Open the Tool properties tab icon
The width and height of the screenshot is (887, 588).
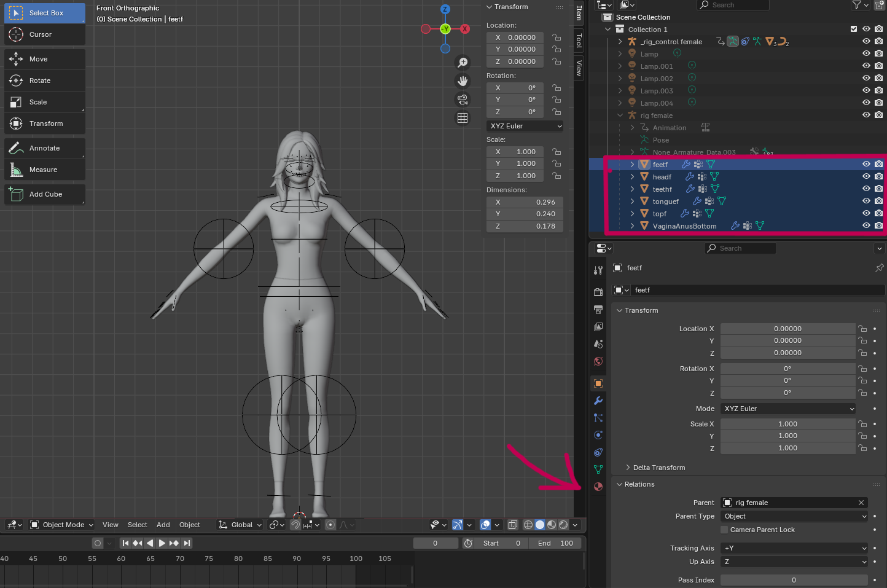point(598,270)
